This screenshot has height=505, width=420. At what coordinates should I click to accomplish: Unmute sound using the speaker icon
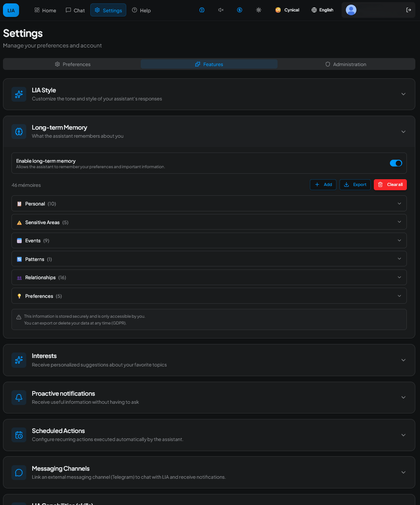coord(220,10)
